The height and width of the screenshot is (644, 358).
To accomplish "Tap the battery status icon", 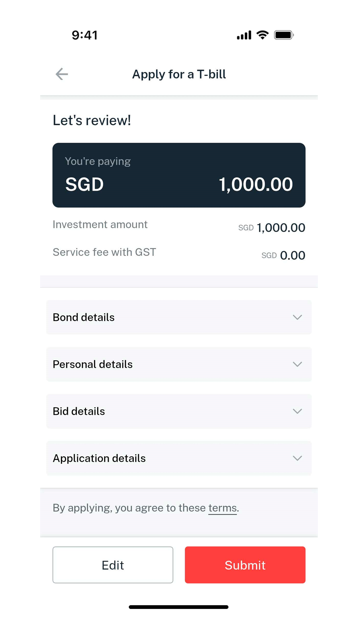I will tap(284, 35).
